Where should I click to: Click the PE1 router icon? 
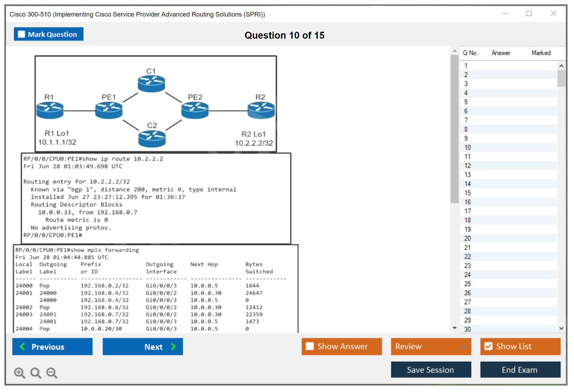(109, 110)
